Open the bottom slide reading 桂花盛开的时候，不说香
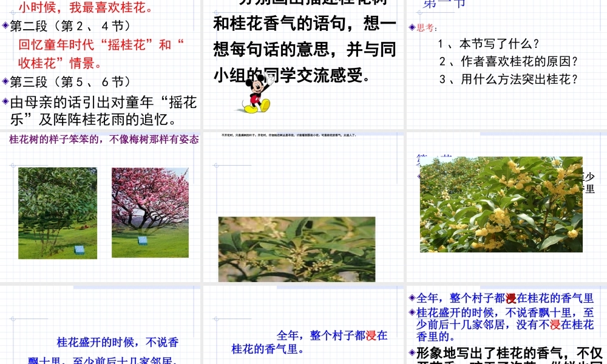The width and height of the screenshot is (607, 364). 100,324
